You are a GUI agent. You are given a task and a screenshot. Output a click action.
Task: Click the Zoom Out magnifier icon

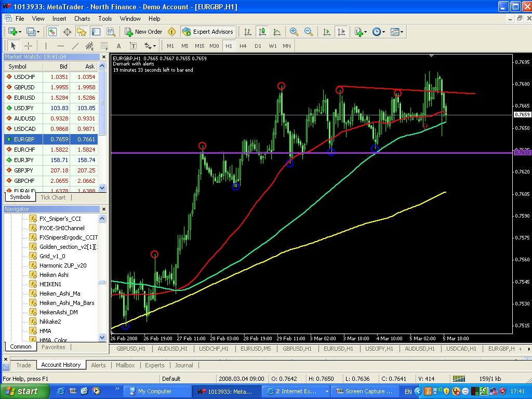coord(309,32)
